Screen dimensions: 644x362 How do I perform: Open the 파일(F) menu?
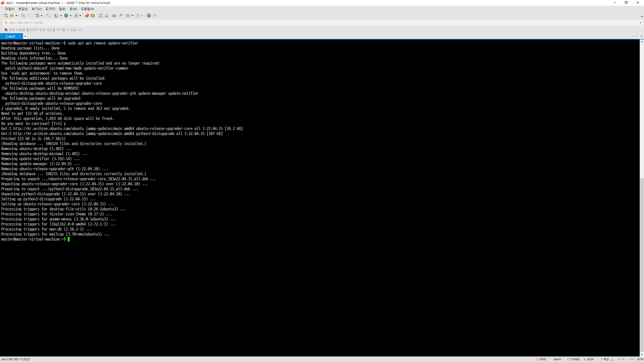[10, 9]
